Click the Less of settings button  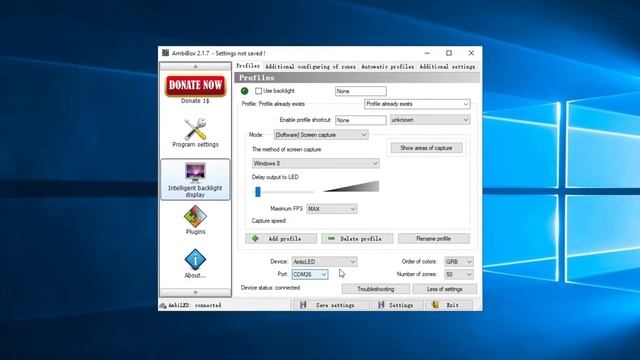click(444, 289)
